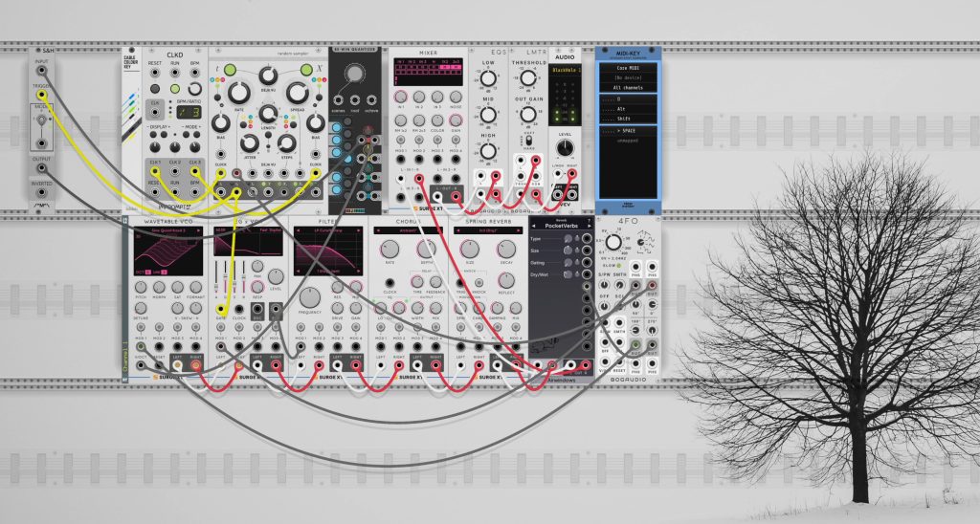
Task: Click the GATE jack on the EG x VCA module
Action: pos(220,309)
